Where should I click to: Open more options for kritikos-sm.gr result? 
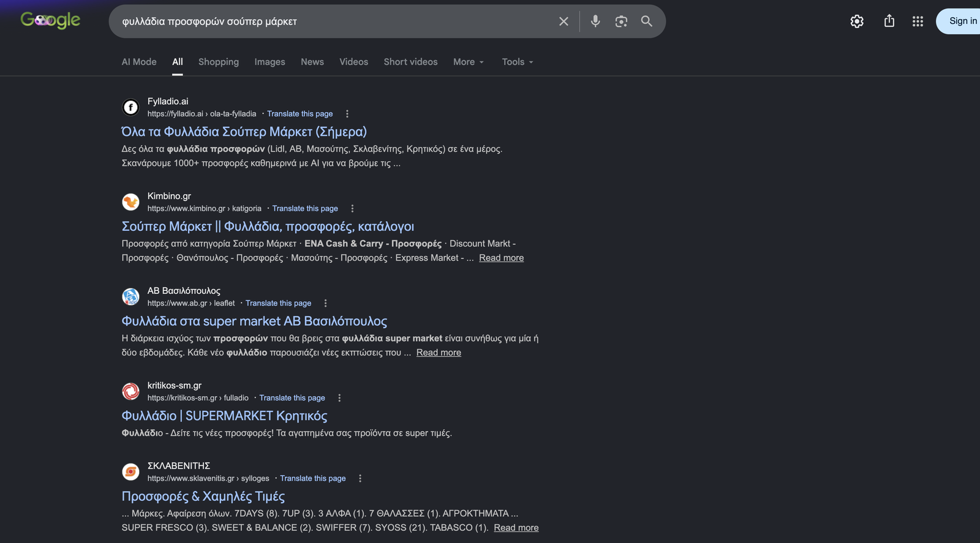tap(339, 398)
